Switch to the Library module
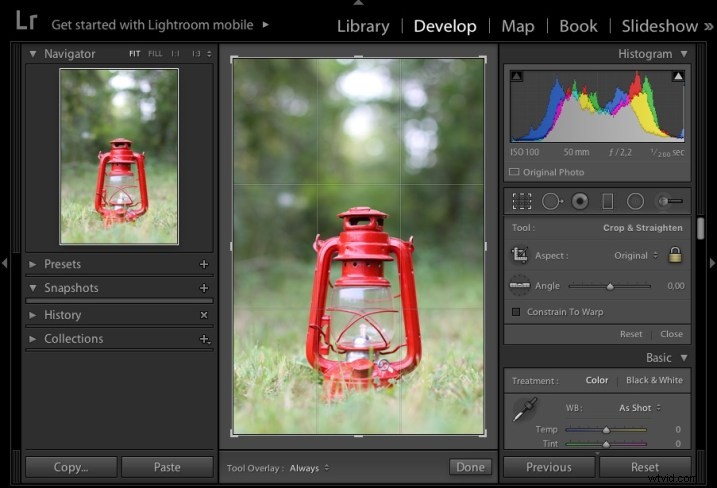717x488 pixels. (363, 26)
